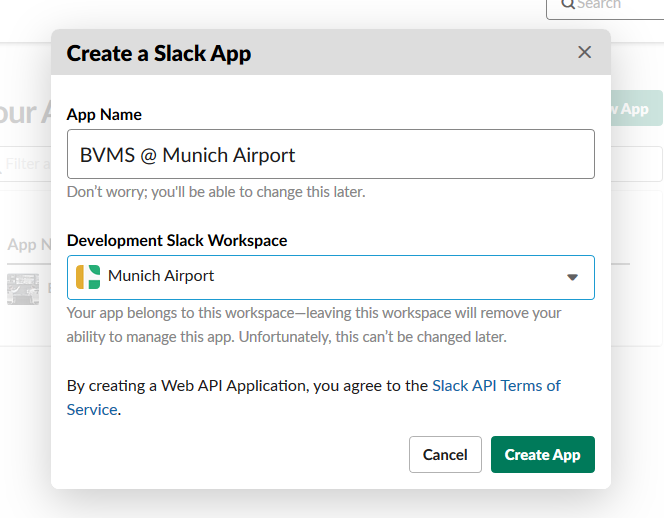664x518 pixels.
Task: Click the caret arrow in the workspace selector
Action: [572, 278]
